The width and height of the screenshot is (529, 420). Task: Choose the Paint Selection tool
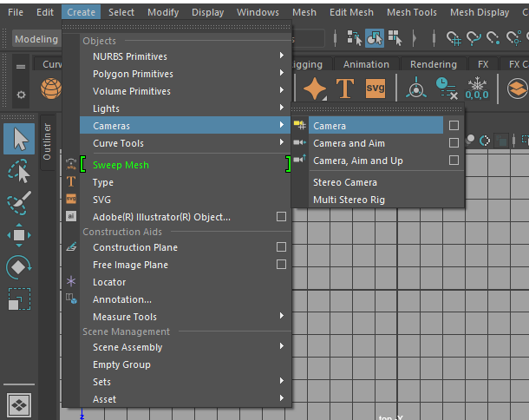coord(19,202)
